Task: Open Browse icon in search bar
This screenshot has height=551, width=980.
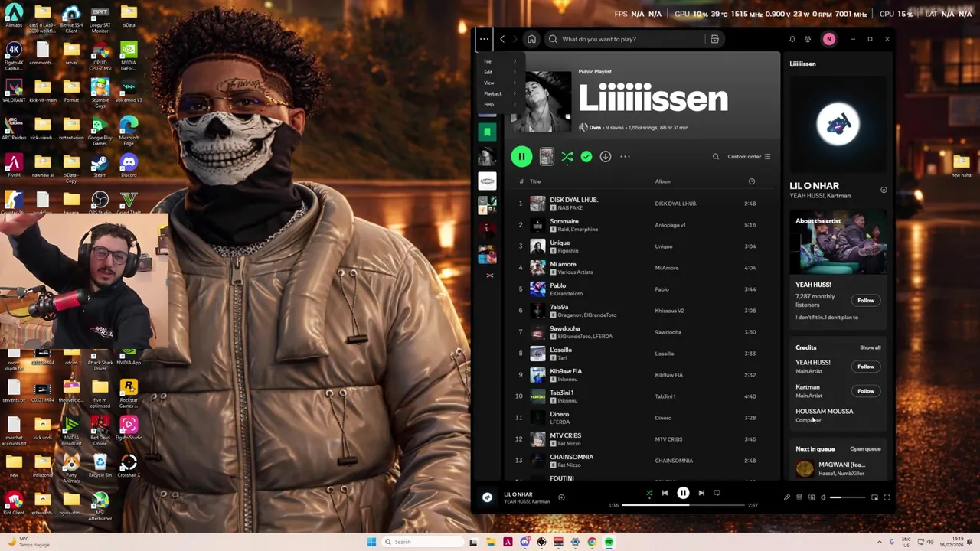Action: [x=714, y=39]
